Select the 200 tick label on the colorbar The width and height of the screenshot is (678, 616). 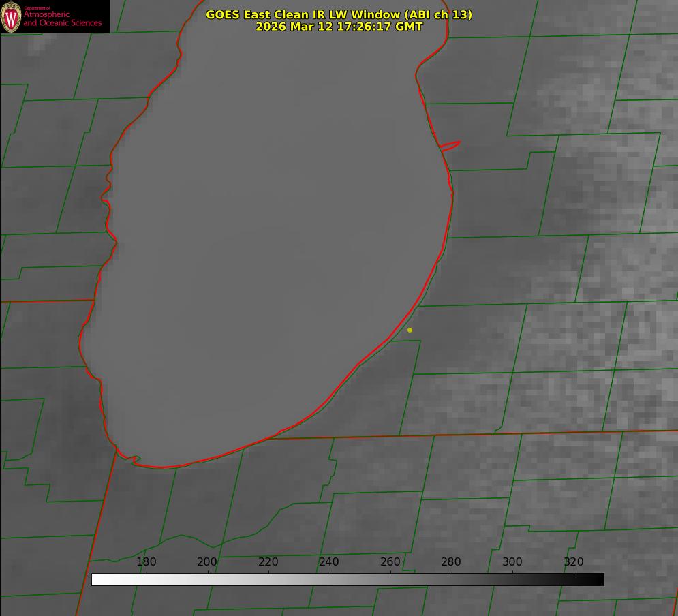pyautogui.click(x=207, y=562)
